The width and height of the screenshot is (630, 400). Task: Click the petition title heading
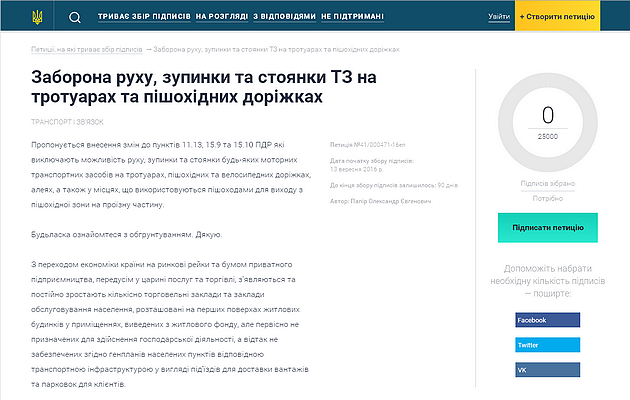(204, 87)
